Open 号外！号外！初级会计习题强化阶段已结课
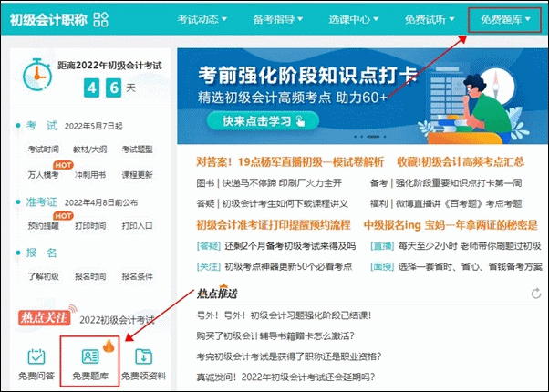The height and width of the screenshot is (392, 549). (x=284, y=315)
